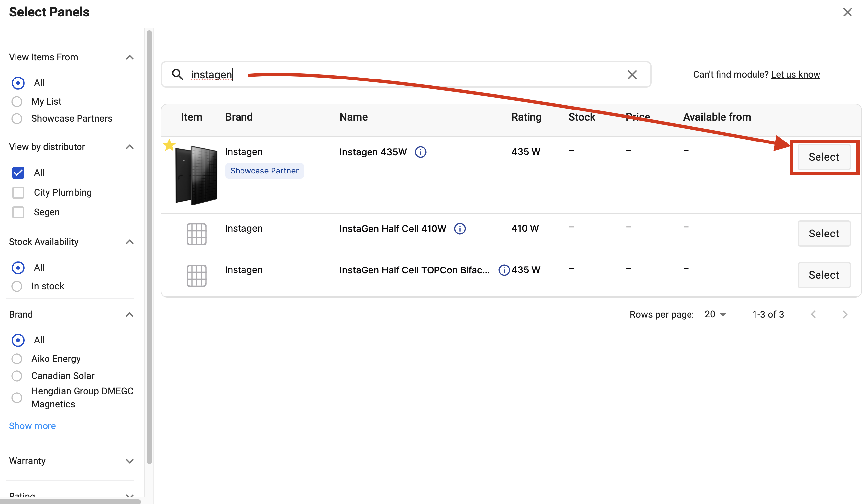Click the Instagen 435W name text
Viewport: 867px width, 504px height.
click(x=373, y=152)
